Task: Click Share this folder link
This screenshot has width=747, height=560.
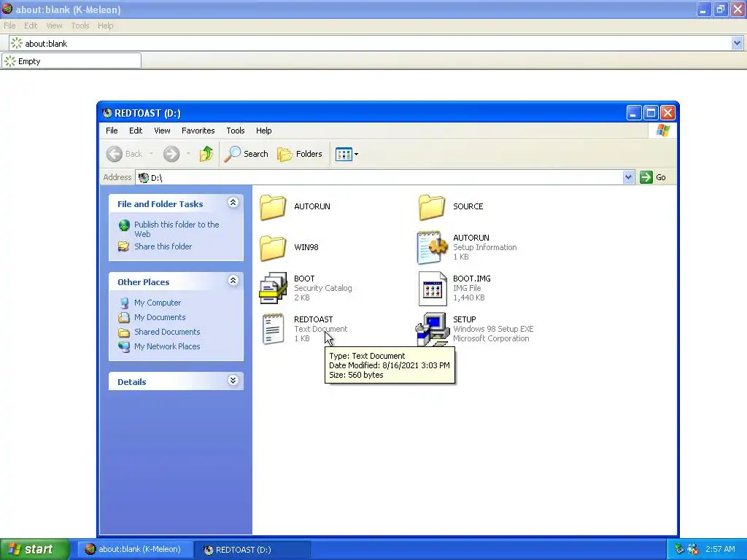Action: point(163,246)
